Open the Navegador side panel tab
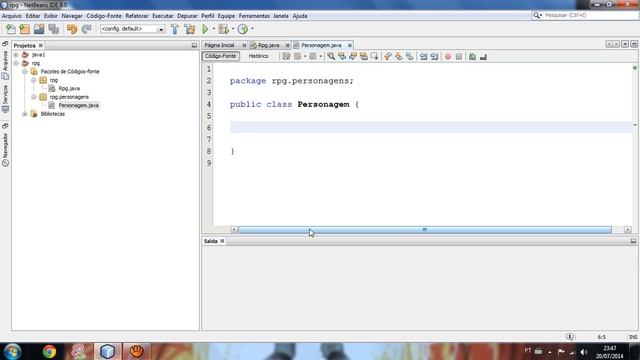 [x=5, y=149]
